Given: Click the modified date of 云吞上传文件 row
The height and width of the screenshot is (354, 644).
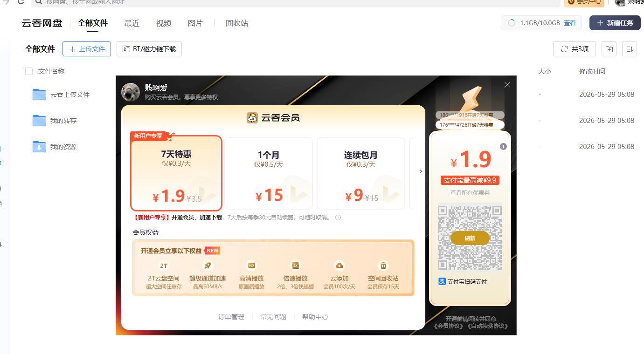Looking at the screenshot, I should (607, 95).
